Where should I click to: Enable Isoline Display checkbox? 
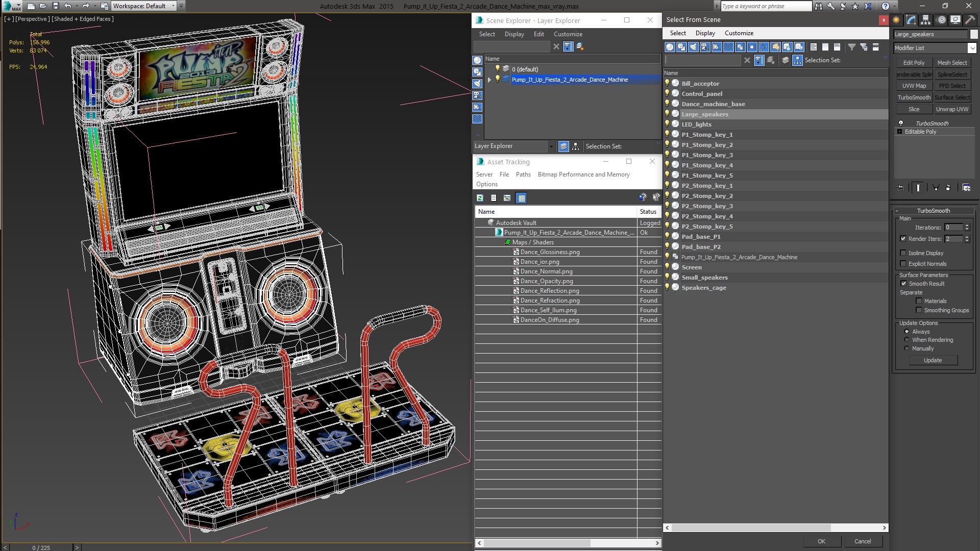pyautogui.click(x=903, y=253)
